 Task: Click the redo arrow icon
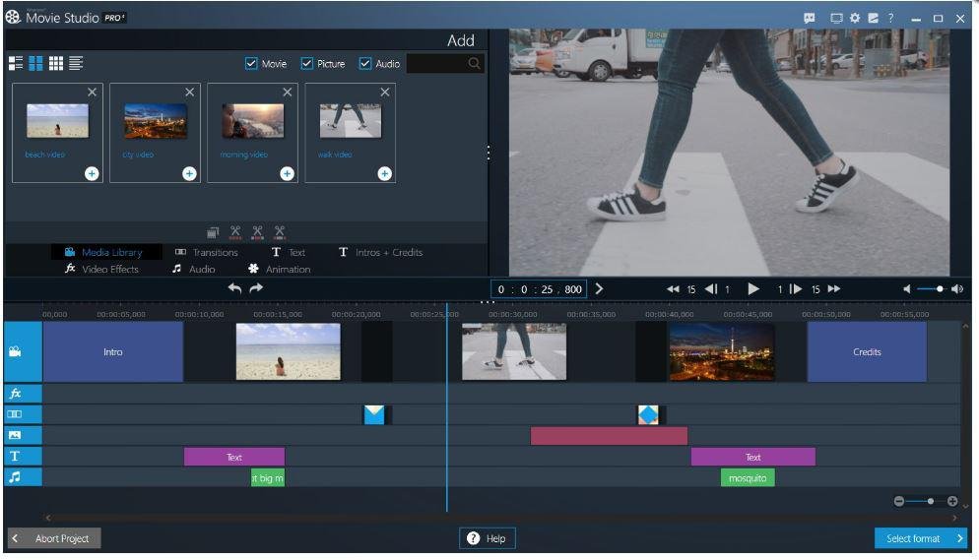coord(256,288)
